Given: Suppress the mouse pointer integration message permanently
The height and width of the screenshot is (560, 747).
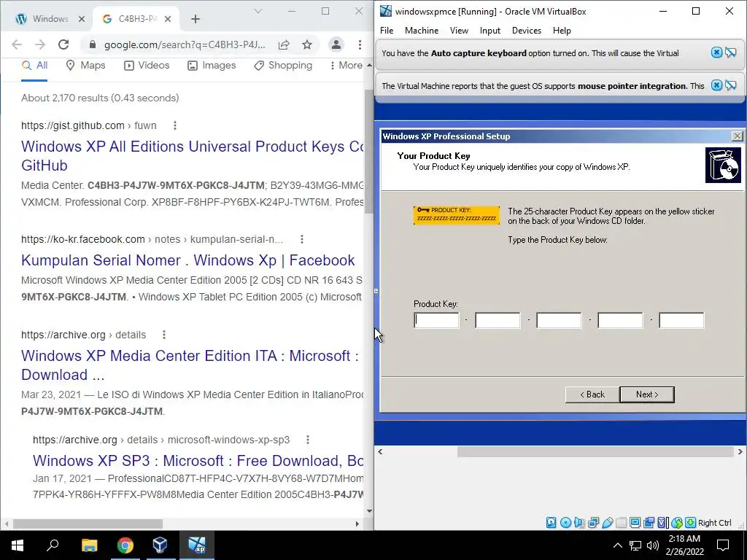Looking at the screenshot, I should pos(731,86).
